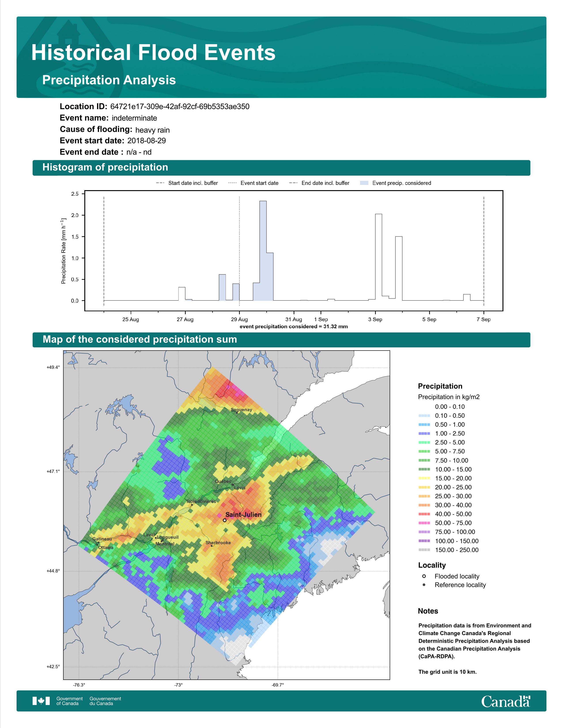Screen dimensions: 563x728
Task: Click the histogram bar at 3 Sep
Action: coord(379,257)
